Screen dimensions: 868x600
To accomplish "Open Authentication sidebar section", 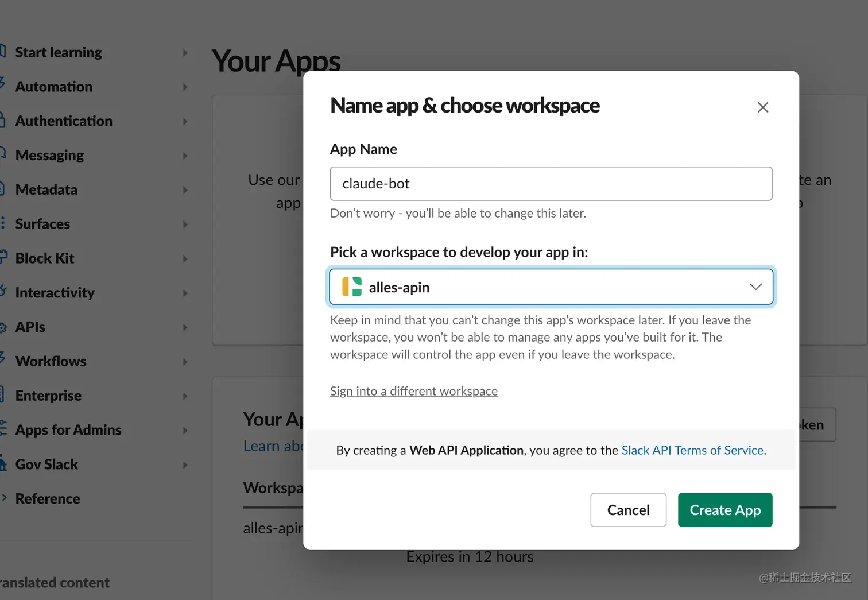I will [64, 121].
